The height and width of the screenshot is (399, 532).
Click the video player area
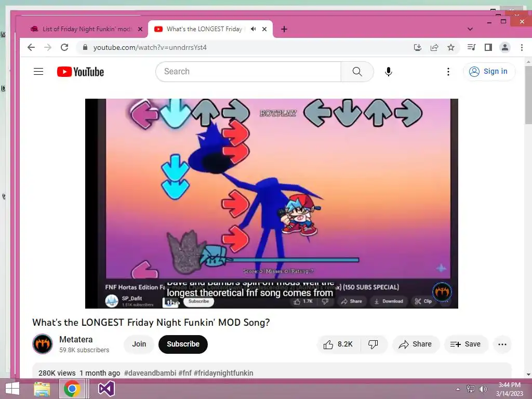click(271, 204)
